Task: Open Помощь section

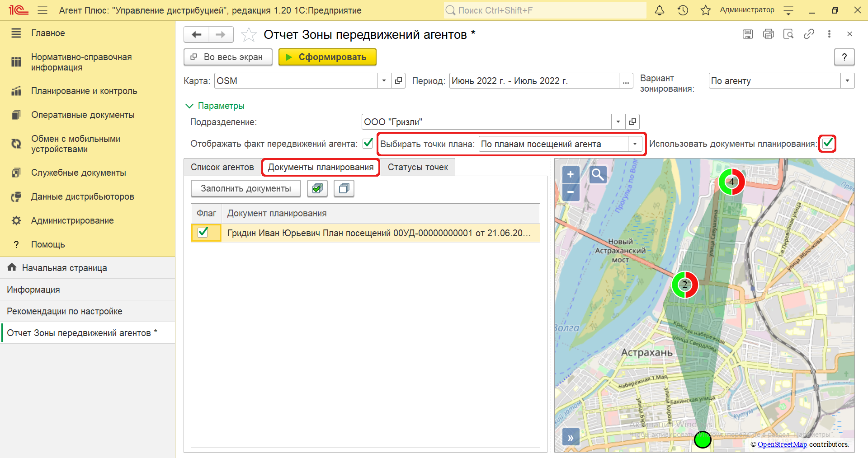Action: 48,244
